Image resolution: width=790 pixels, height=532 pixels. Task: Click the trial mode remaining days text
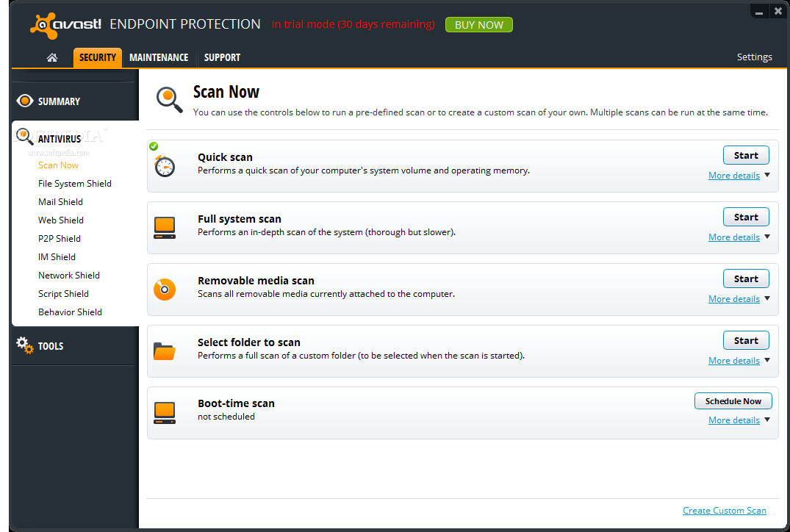pyautogui.click(x=353, y=24)
